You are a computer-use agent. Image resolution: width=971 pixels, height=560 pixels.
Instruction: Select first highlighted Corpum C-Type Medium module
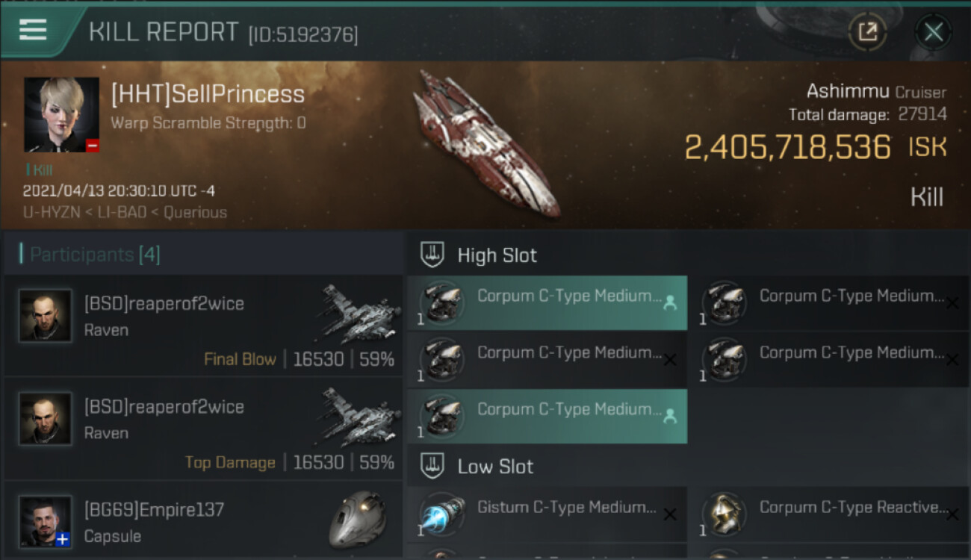[547, 303]
